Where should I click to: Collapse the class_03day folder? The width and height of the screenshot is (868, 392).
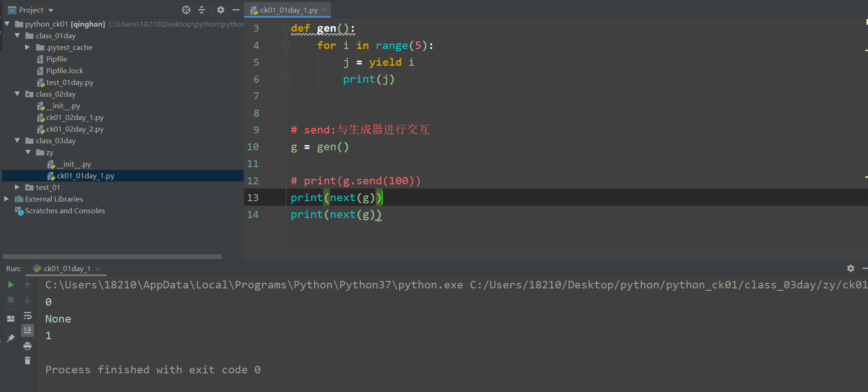pyautogui.click(x=17, y=140)
